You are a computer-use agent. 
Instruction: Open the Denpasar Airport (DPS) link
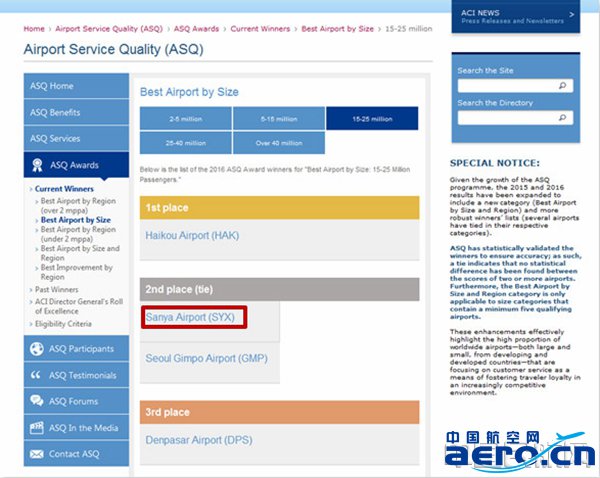[199, 440]
